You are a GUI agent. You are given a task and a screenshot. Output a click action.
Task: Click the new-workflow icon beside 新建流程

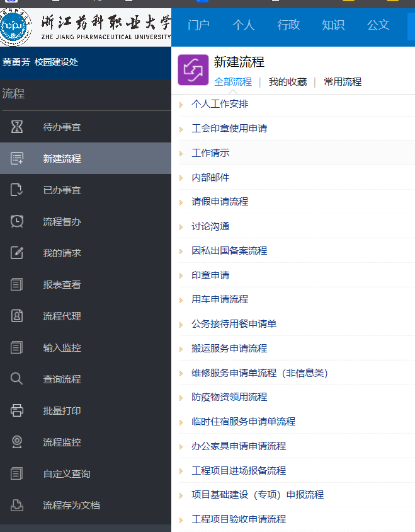(x=17, y=158)
